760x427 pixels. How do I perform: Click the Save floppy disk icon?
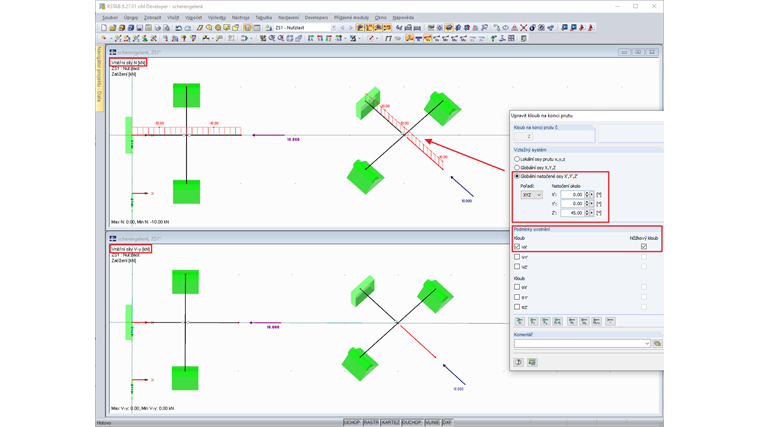click(x=140, y=28)
